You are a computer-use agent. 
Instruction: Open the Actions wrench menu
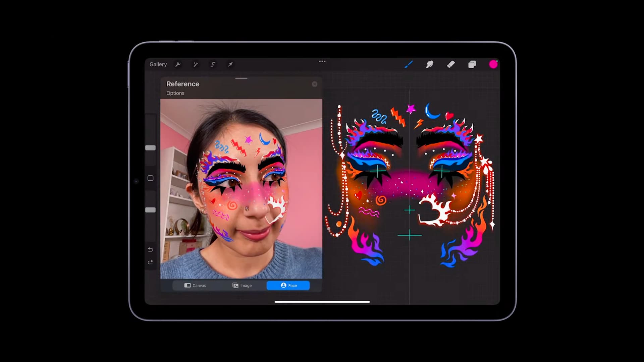point(178,64)
